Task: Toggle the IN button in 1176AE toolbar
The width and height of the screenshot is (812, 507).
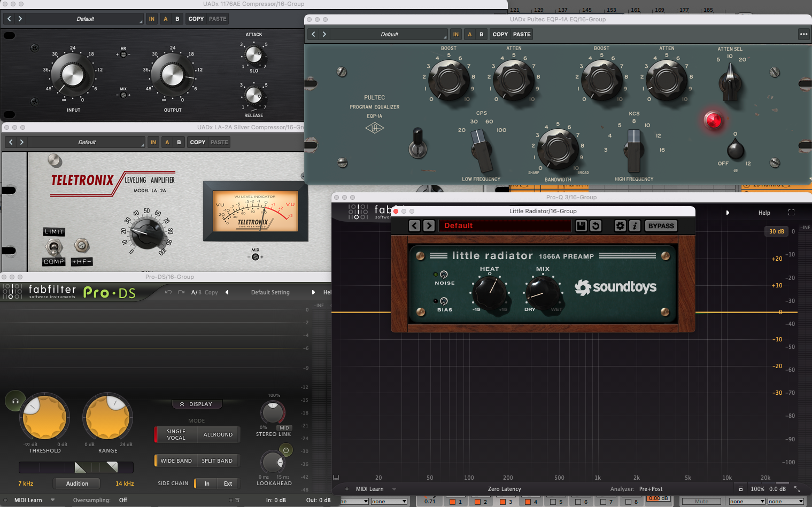Action: coord(152,19)
